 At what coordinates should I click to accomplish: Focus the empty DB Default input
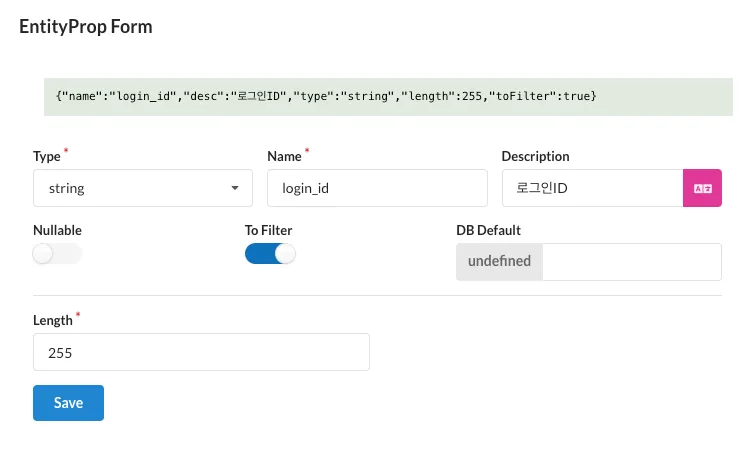pos(631,262)
